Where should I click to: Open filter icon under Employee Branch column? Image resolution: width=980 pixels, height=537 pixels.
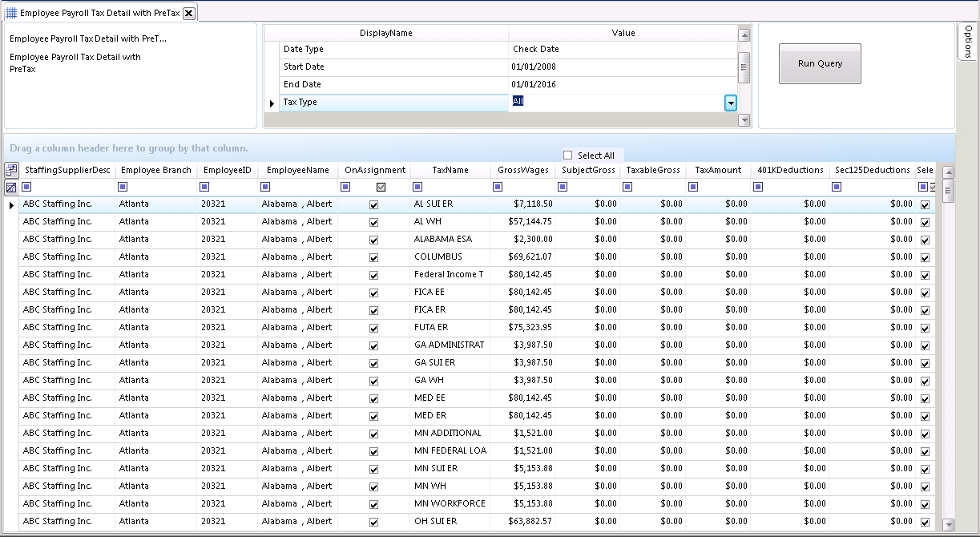123,187
